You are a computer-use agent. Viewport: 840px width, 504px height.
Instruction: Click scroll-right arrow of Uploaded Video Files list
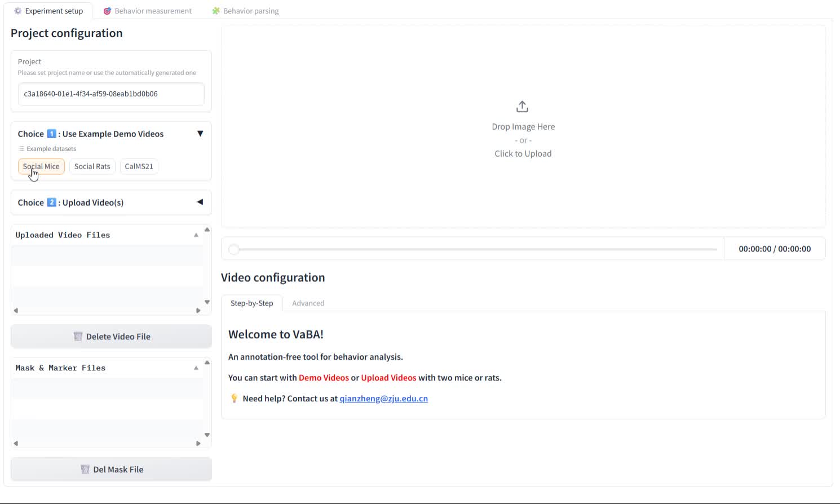[198, 311]
